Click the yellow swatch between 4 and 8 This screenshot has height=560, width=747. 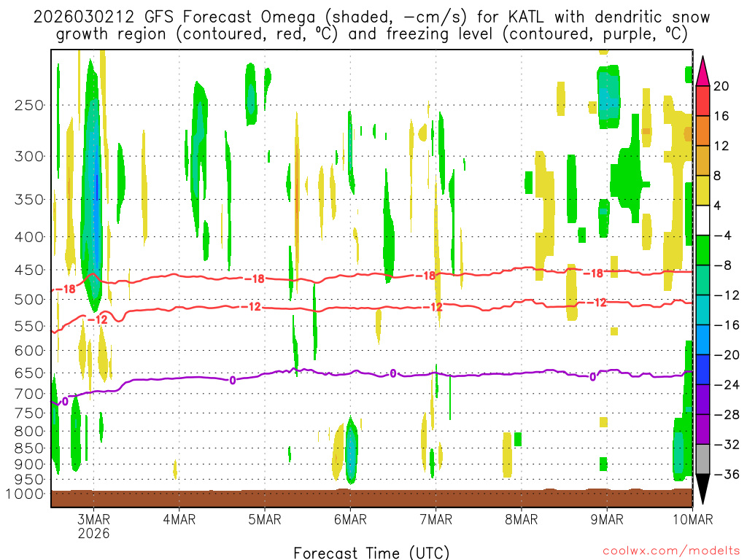(x=703, y=190)
